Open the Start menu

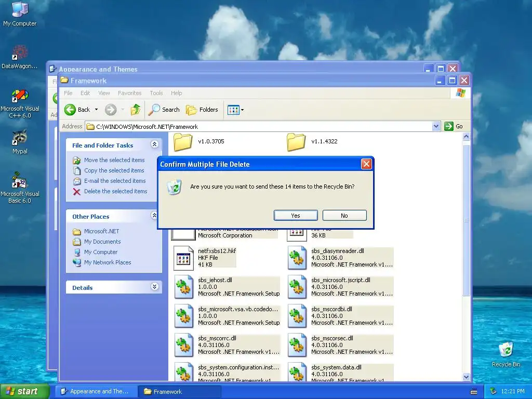pyautogui.click(x=24, y=391)
